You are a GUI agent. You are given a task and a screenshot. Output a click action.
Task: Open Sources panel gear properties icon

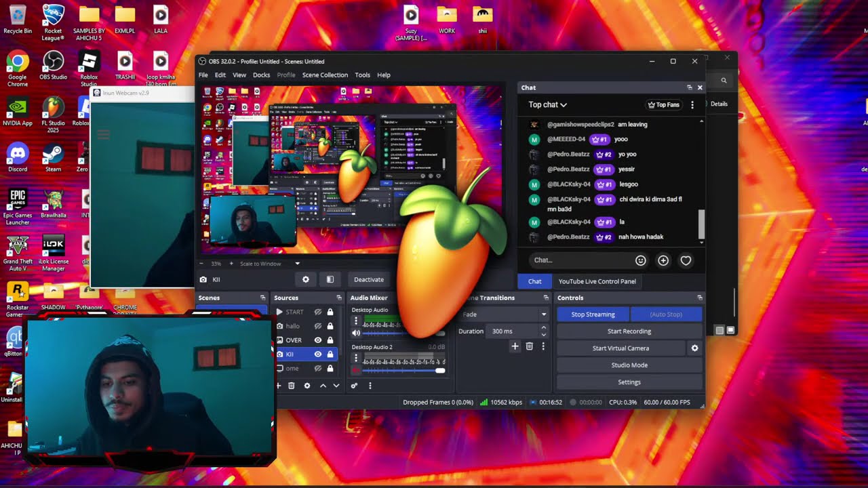coord(307,386)
